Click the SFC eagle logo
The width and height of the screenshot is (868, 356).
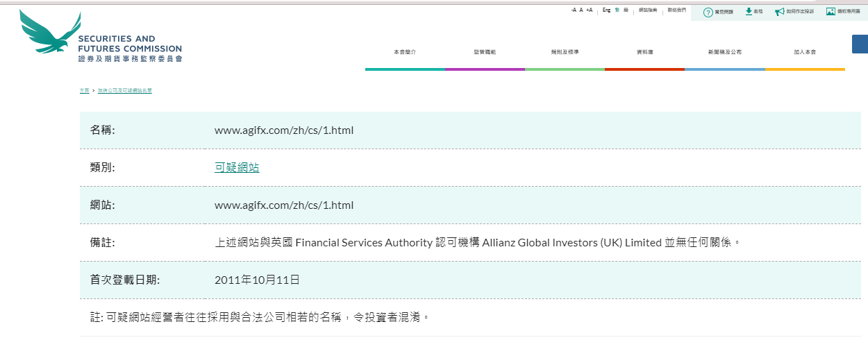[50, 35]
